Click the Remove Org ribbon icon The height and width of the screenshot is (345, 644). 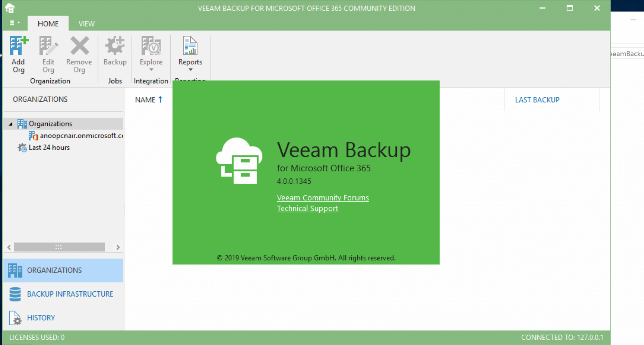click(80, 45)
